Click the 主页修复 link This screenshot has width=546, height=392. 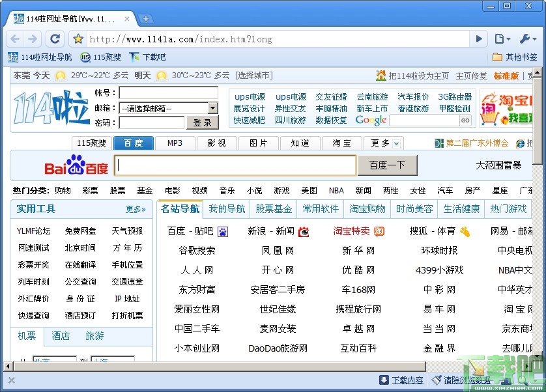(471, 76)
